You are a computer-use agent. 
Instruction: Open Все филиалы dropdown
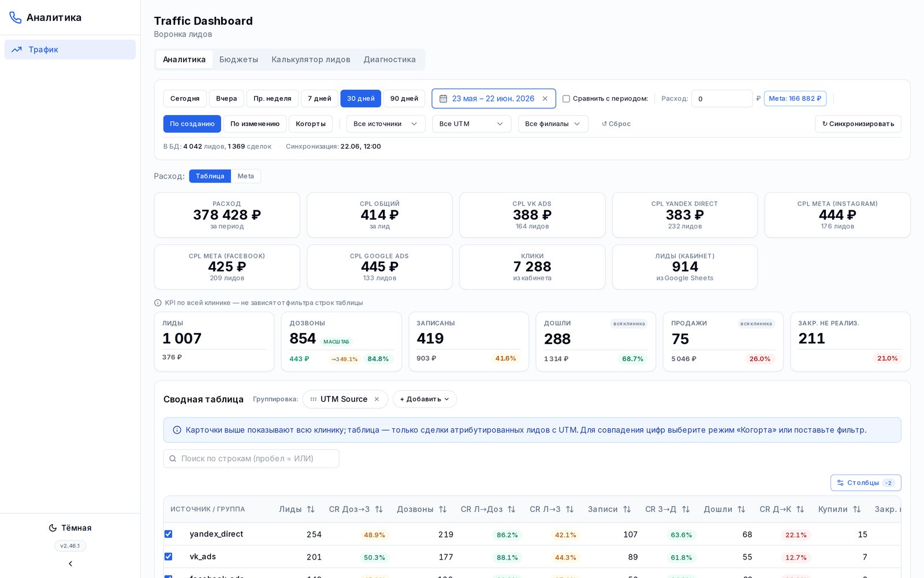point(553,124)
